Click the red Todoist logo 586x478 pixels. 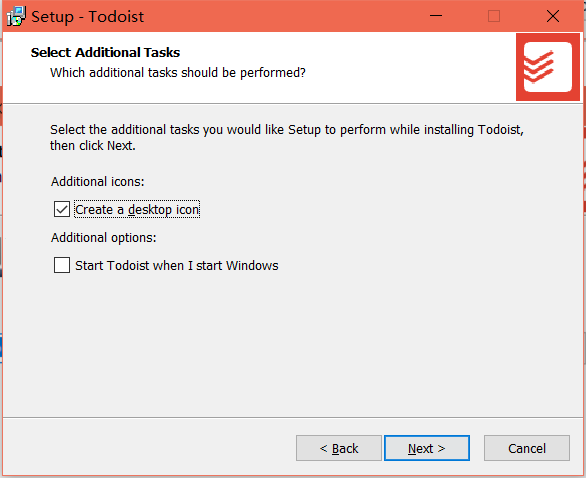[x=548, y=67]
